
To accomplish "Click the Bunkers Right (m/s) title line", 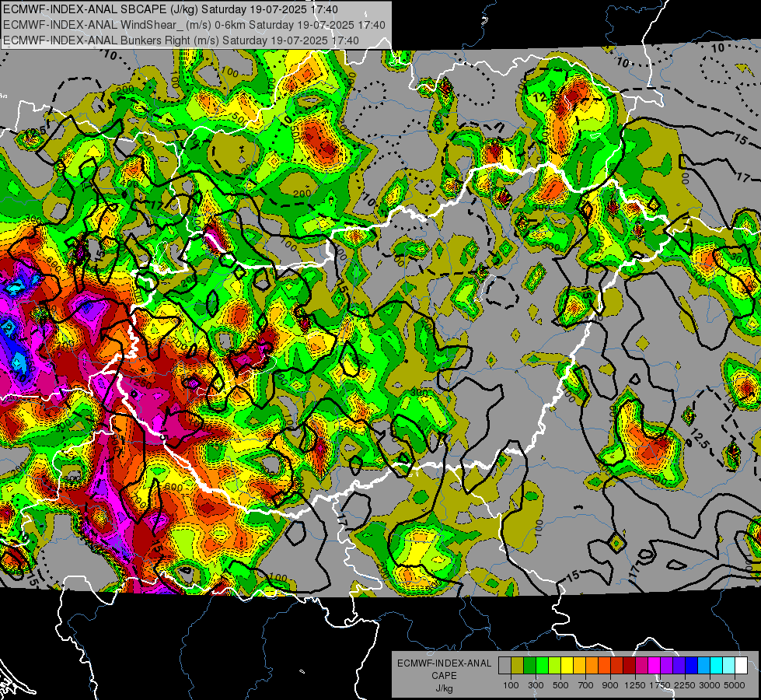I will 181,40.
